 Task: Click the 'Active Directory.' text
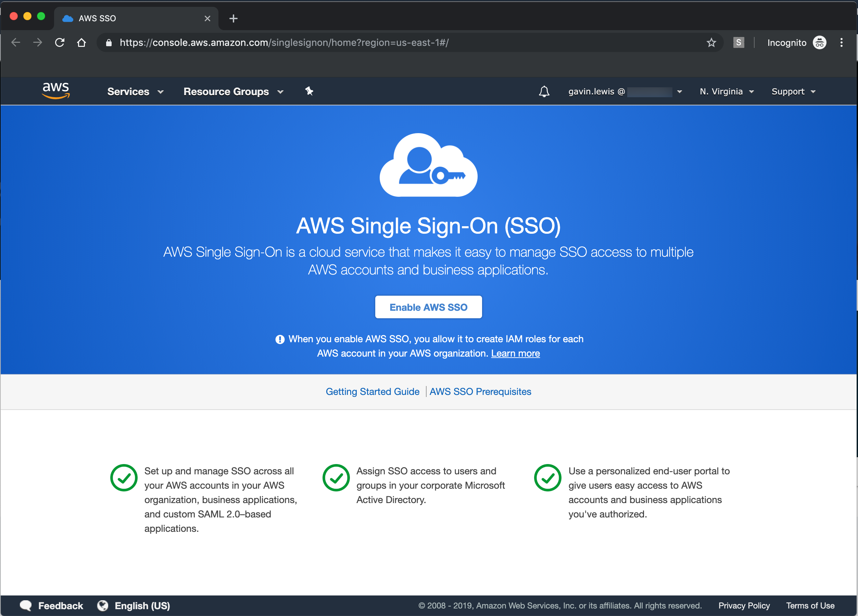coord(391,500)
